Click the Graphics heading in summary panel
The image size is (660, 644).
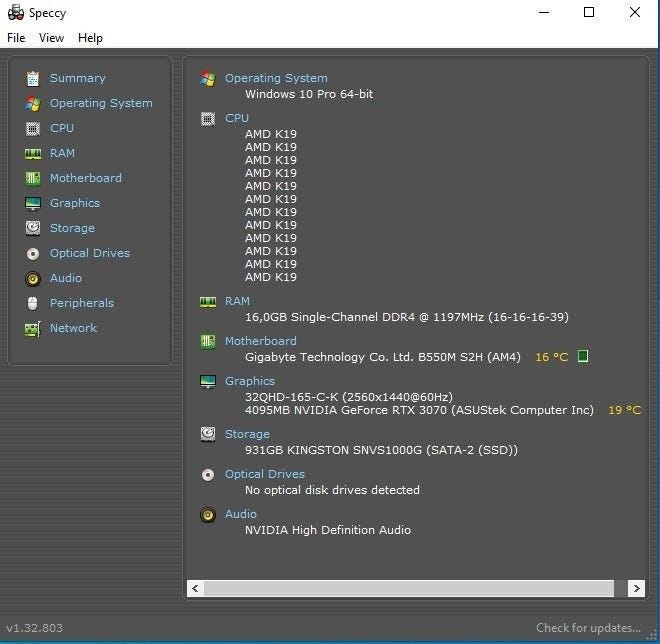250,381
